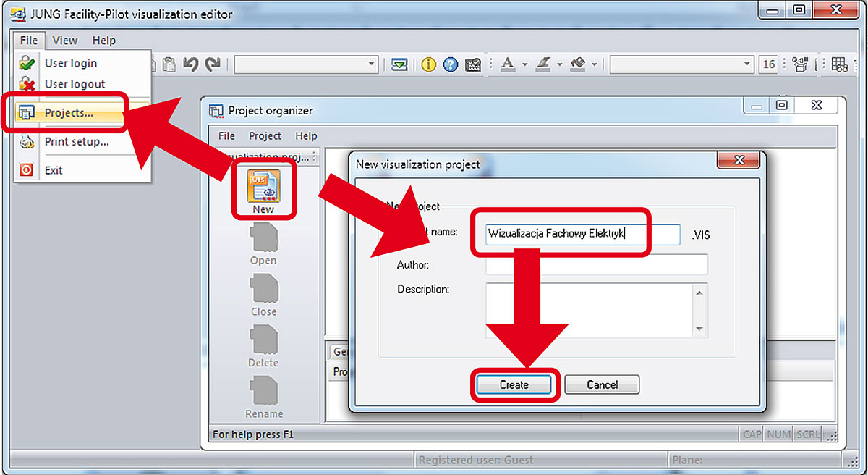Open the font color dropdown arrow
This screenshot has width=868, height=475.
click(524, 64)
